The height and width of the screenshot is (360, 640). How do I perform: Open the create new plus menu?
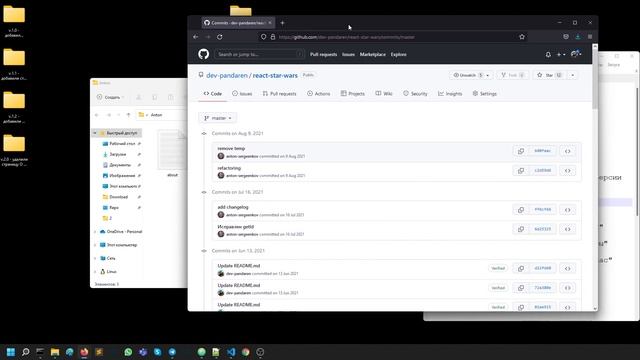[561, 54]
